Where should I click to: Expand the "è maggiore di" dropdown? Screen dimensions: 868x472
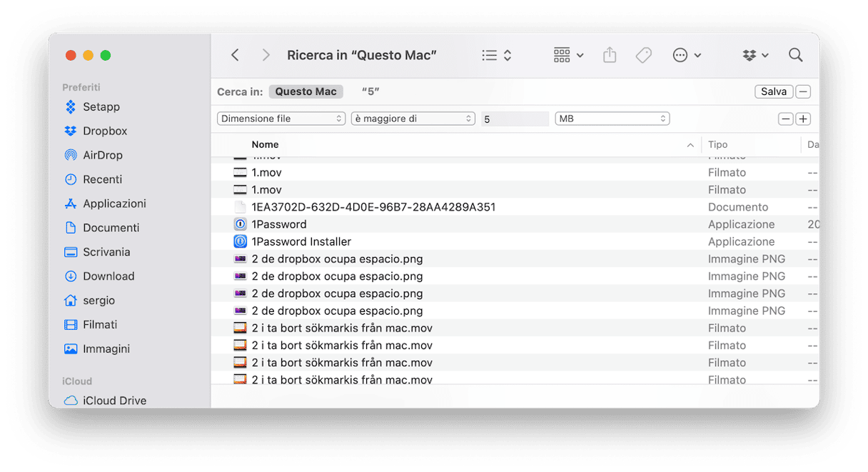coord(413,119)
